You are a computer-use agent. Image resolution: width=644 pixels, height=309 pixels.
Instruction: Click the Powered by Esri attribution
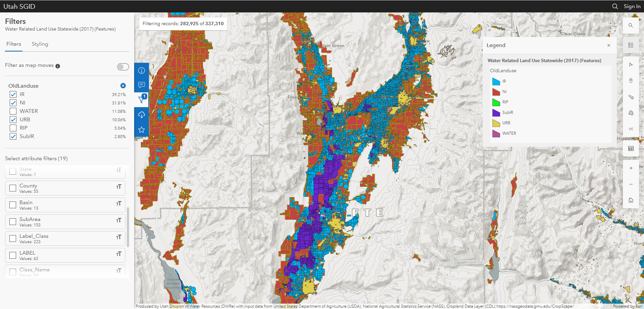tap(628, 306)
